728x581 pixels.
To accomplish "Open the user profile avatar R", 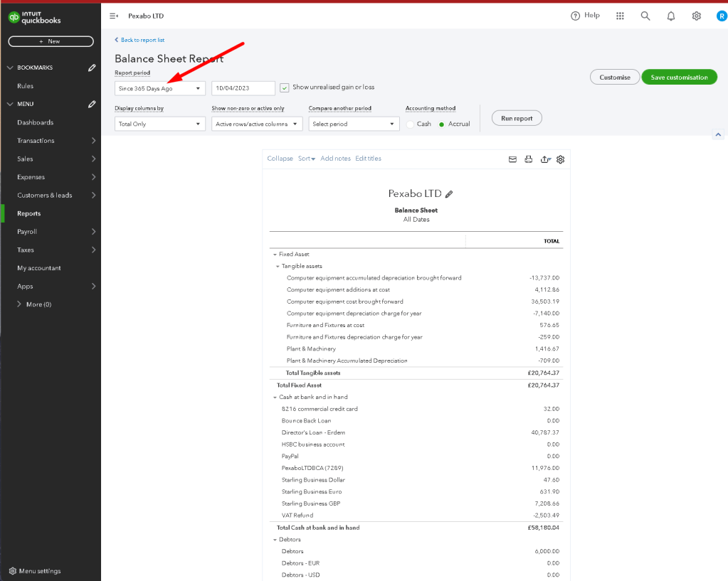I will (x=722, y=16).
